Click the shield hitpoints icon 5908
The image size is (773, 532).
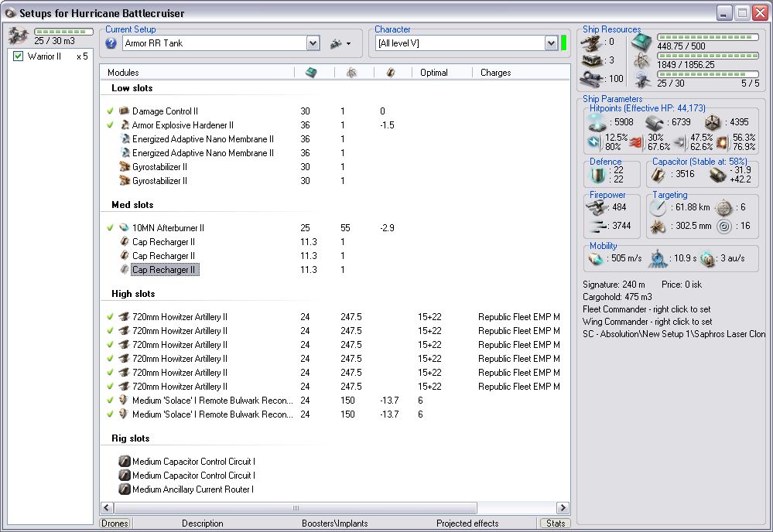pyautogui.click(x=597, y=123)
